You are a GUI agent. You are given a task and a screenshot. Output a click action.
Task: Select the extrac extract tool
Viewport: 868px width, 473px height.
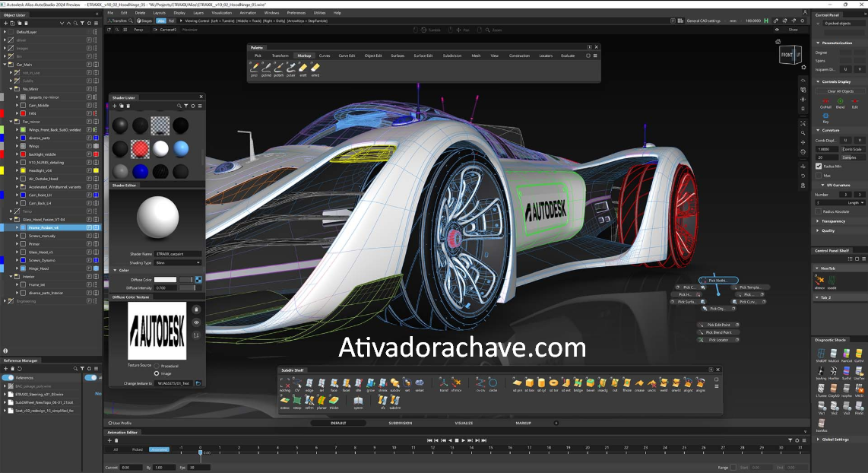(x=284, y=402)
